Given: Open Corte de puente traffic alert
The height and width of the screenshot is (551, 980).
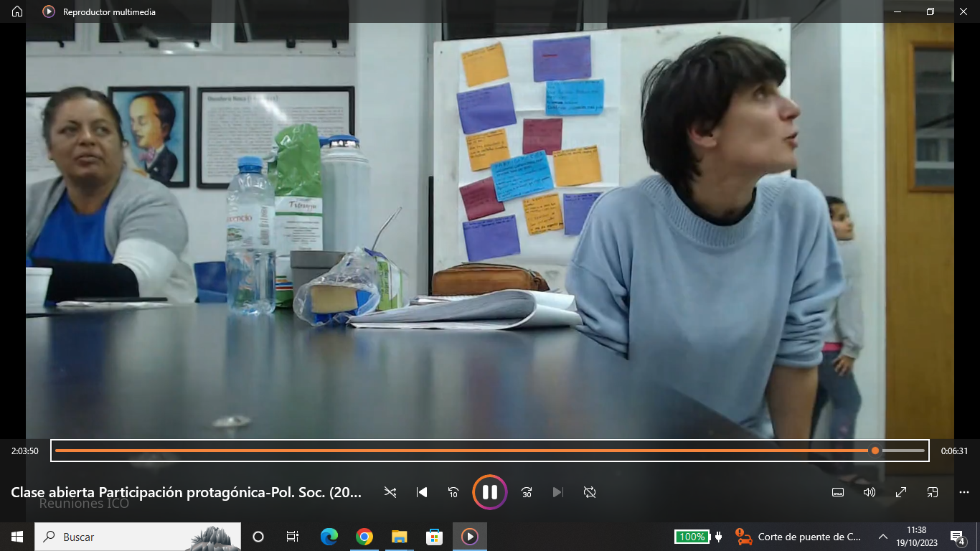Looking at the screenshot, I should click(x=798, y=537).
